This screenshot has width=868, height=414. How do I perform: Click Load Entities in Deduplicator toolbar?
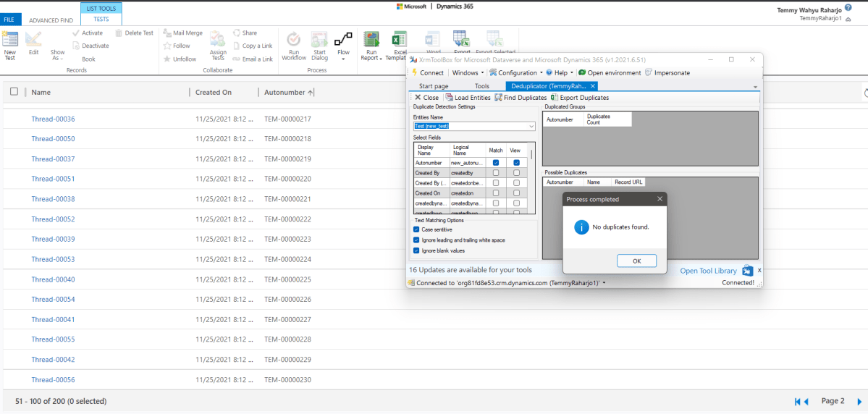450,98
